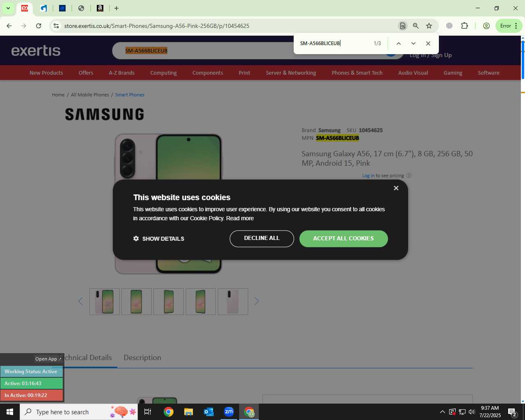Screen dimensions: 525x420
Task: Open the zoom magnifier icon in the address bar
Action: click(x=416, y=26)
